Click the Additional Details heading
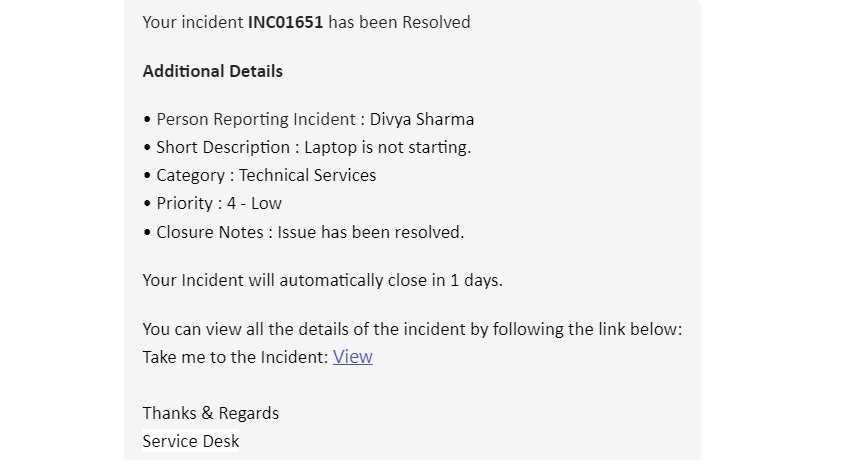The width and height of the screenshot is (866, 464). [212, 71]
